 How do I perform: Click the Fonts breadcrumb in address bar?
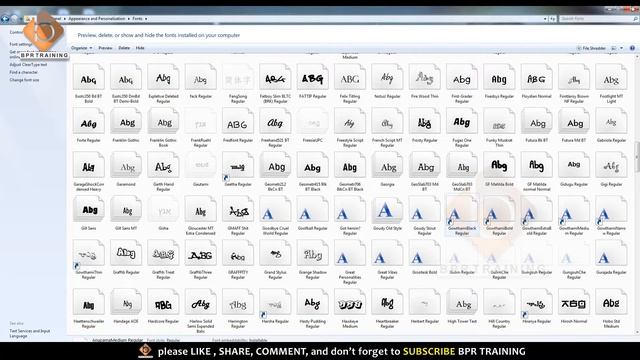point(138,19)
